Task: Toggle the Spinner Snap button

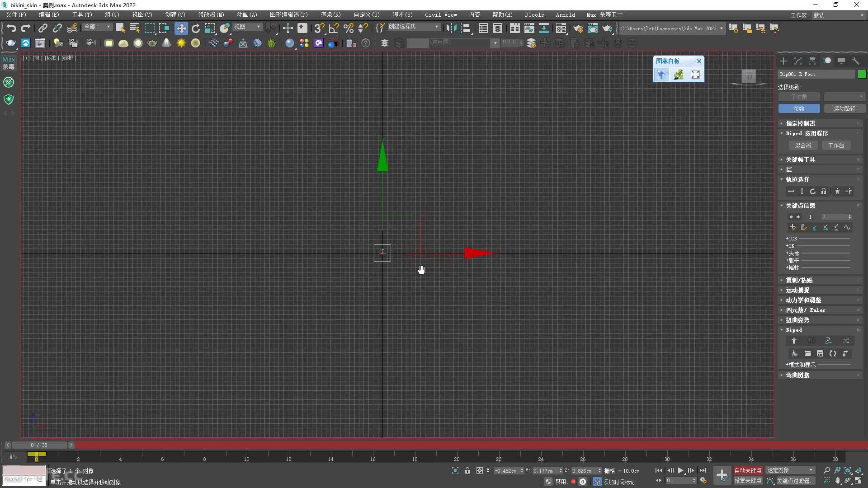Action: [x=363, y=28]
